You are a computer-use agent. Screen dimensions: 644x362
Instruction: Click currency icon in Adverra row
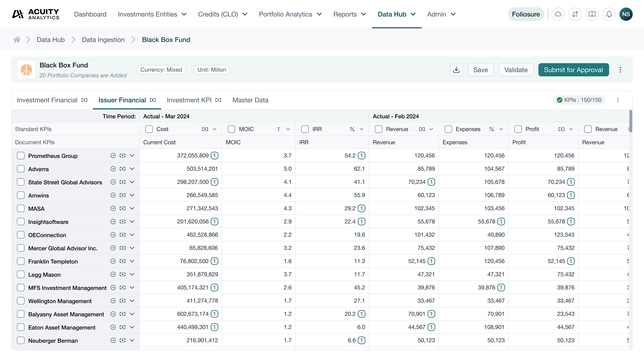123,169
